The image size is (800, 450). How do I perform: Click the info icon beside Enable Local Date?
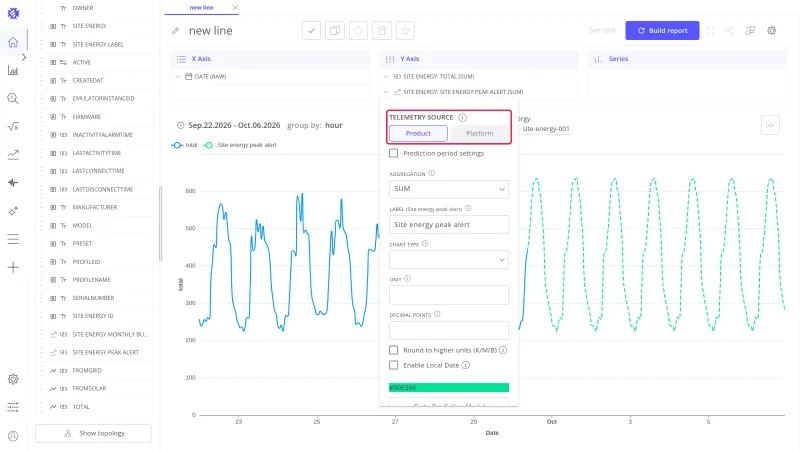coord(465,365)
